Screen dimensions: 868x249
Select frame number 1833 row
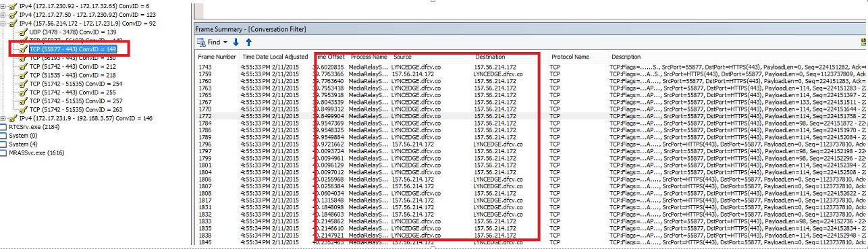(531, 221)
